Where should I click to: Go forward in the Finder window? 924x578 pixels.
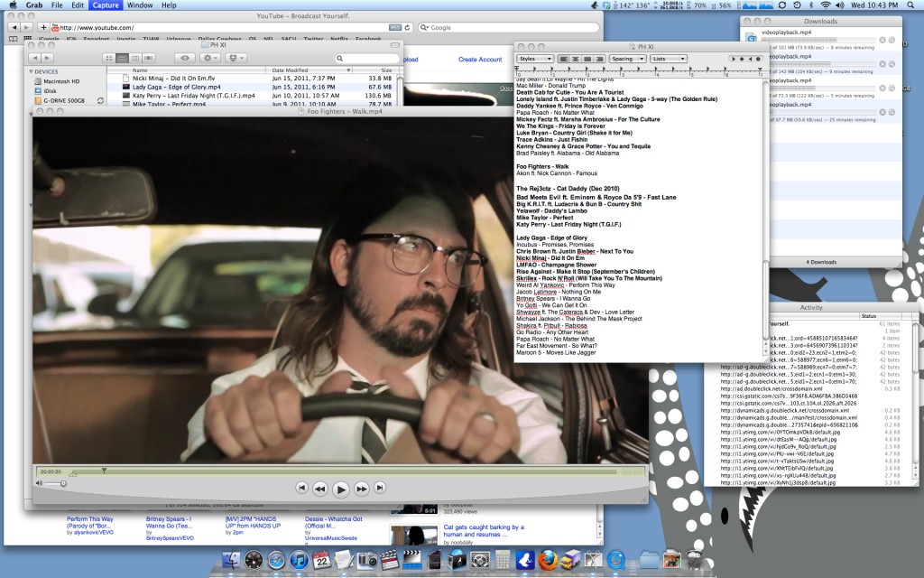click(47, 58)
